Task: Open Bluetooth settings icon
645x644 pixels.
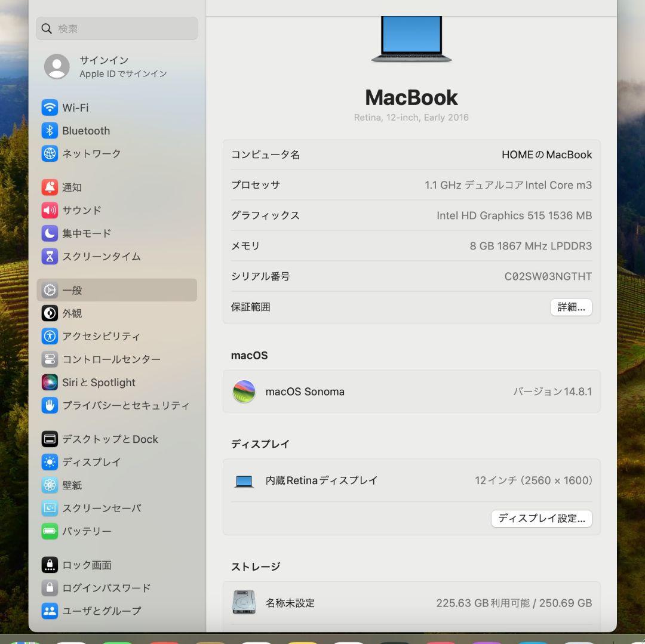Action: coord(50,131)
